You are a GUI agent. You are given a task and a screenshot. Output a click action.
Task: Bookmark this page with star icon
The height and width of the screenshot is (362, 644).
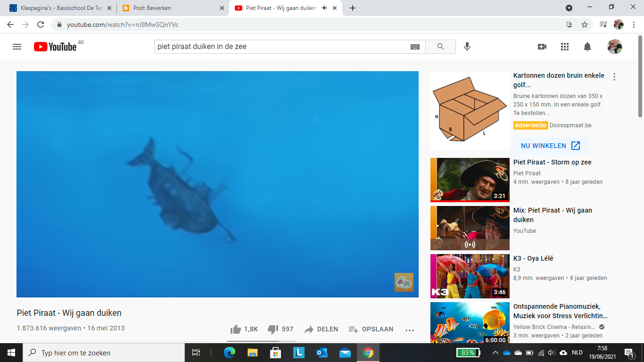pyautogui.click(x=585, y=25)
